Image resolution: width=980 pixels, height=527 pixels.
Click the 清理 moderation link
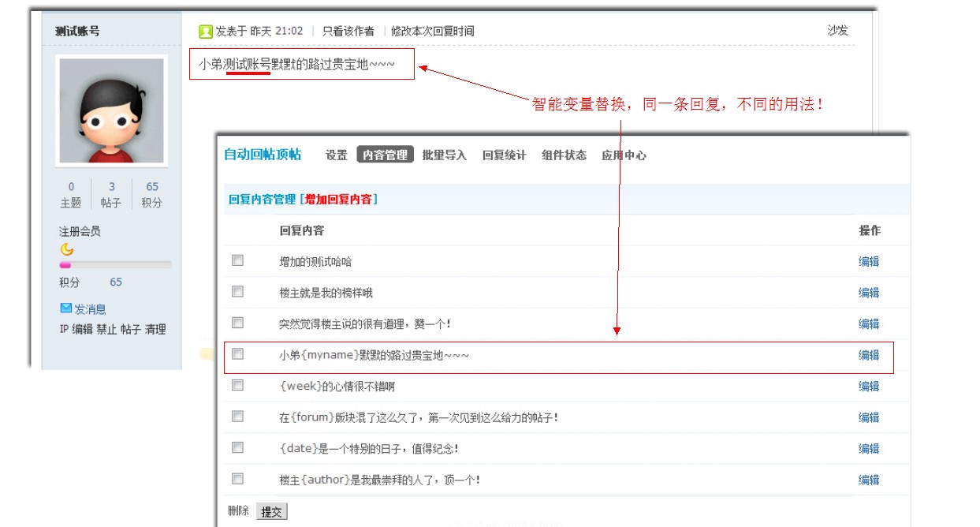[x=155, y=329]
